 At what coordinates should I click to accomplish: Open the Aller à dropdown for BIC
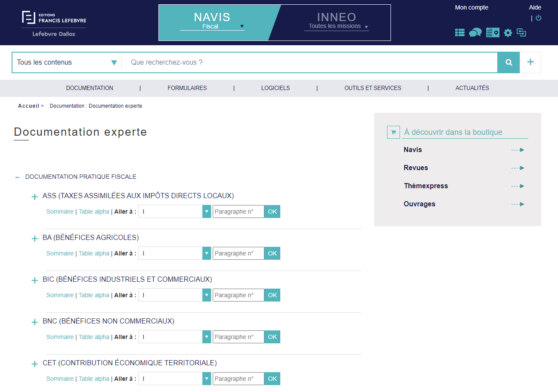pyautogui.click(x=175, y=295)
